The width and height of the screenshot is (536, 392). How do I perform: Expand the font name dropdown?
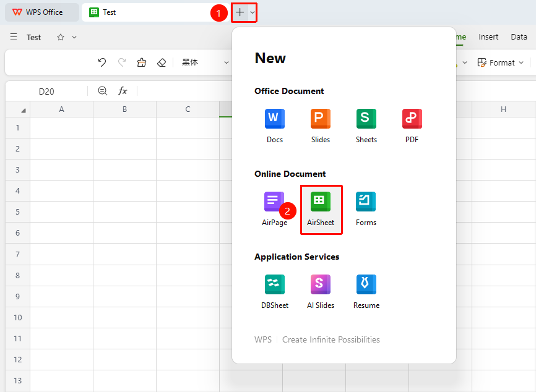pyautogui.click(x=226, y=62)
